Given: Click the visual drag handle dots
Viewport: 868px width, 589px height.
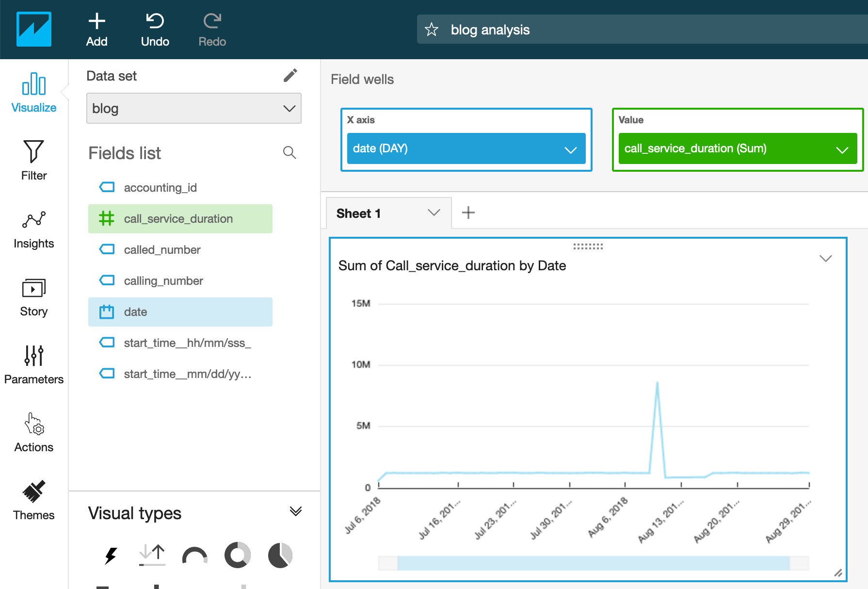Looking at the screenshot, I should (588, 246).
